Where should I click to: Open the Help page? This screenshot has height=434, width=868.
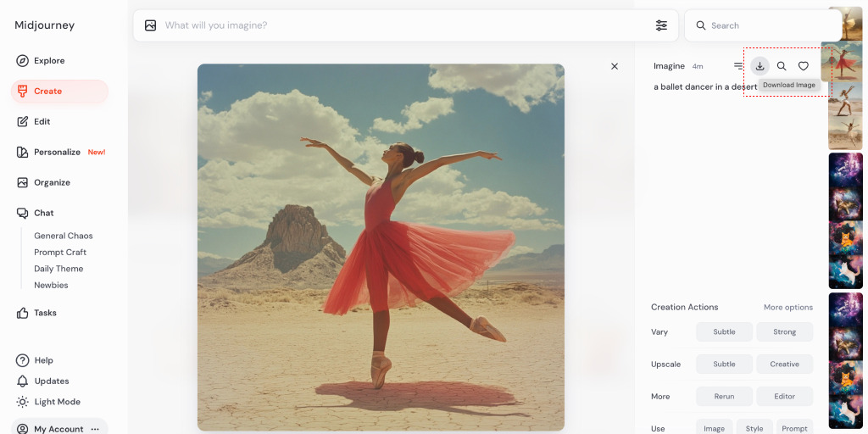tap(35, 360)
